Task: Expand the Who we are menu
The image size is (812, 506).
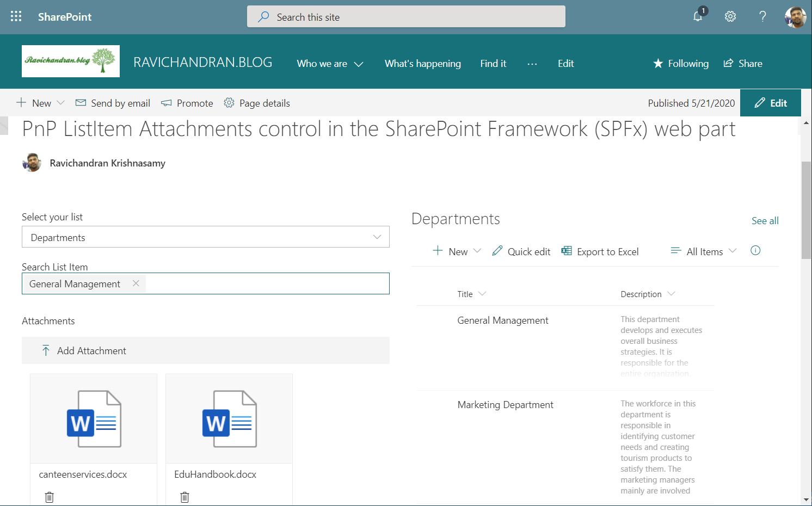Action: [330, 64]
